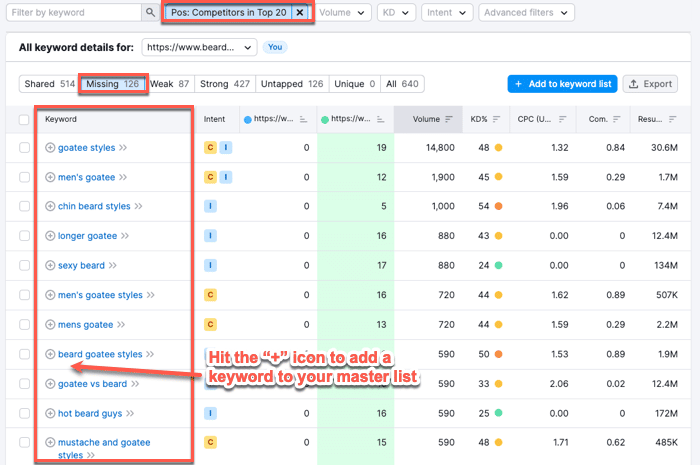Image resolution: width=700 pixels, height=465 pixels.
Task: Tick the select-all checkbox in header
Action: coord(25,119)
